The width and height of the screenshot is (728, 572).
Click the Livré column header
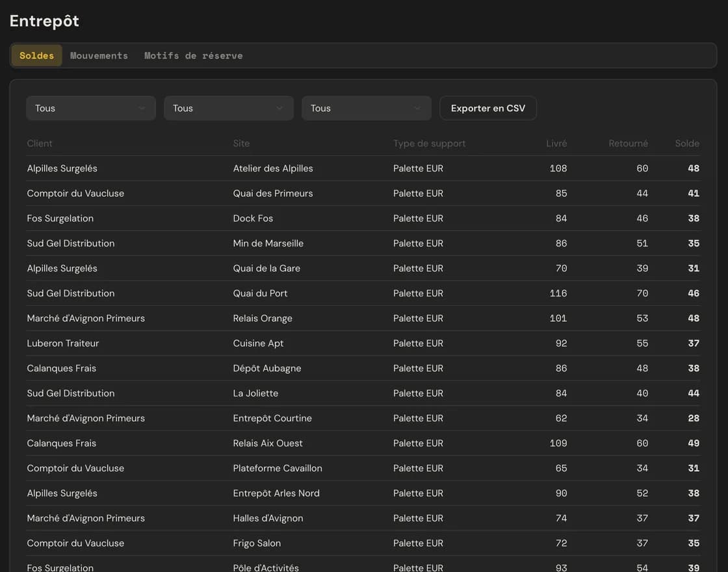coord(556,144)
